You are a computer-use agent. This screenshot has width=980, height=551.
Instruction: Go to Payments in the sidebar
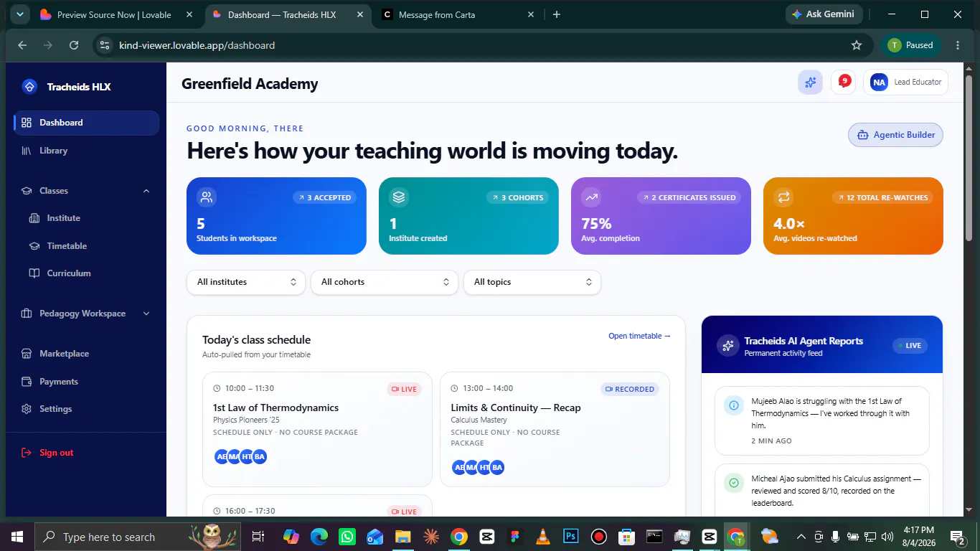pos(86,382)
